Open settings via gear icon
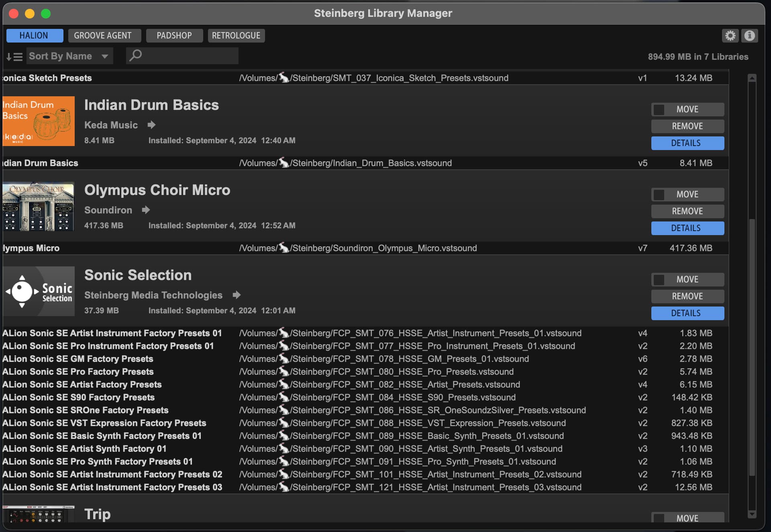 pos(730,36)
